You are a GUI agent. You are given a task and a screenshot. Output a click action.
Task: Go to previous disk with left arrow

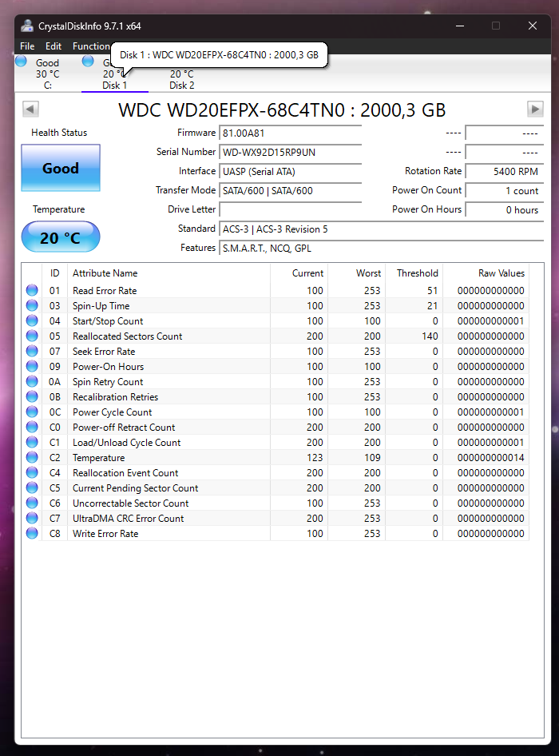coord(31,109)
